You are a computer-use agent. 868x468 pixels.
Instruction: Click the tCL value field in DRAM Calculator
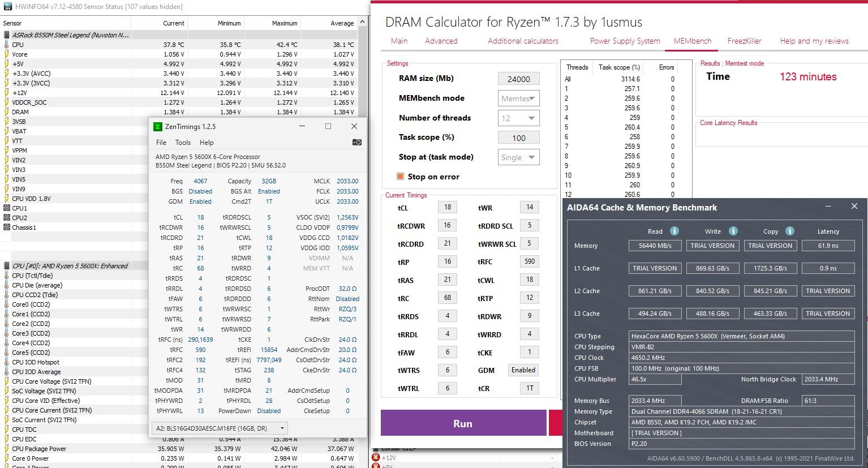448,207
